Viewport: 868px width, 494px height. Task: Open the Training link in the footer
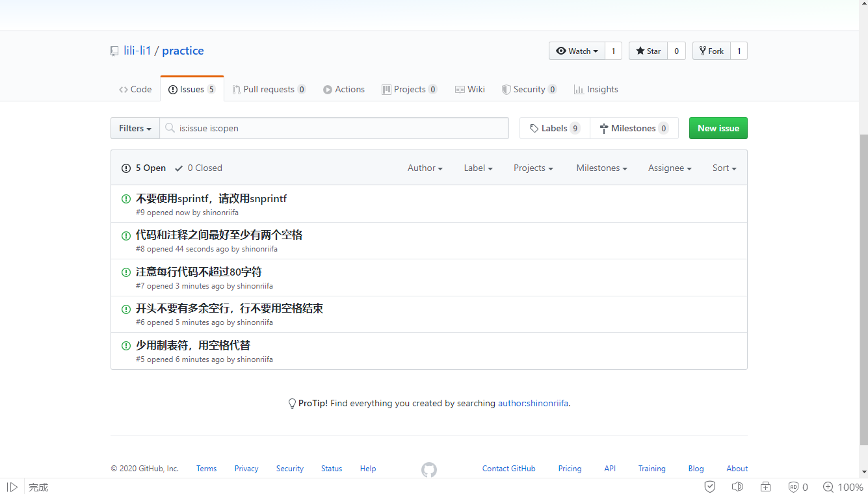[x=652, y=469]
